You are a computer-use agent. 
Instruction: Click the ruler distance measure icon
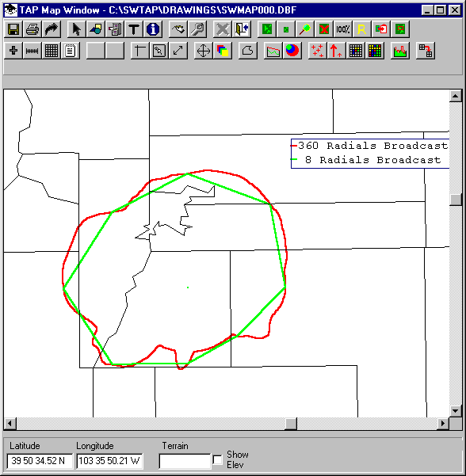click(x=32, y=51)
